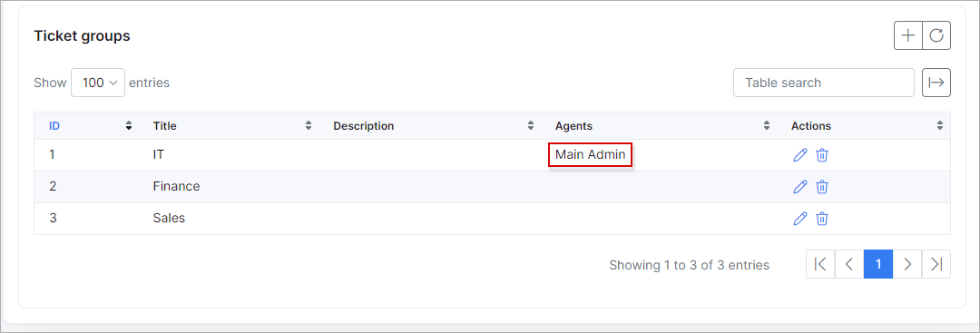Sort table by Description column
The image size is (980, 333).
432,125
